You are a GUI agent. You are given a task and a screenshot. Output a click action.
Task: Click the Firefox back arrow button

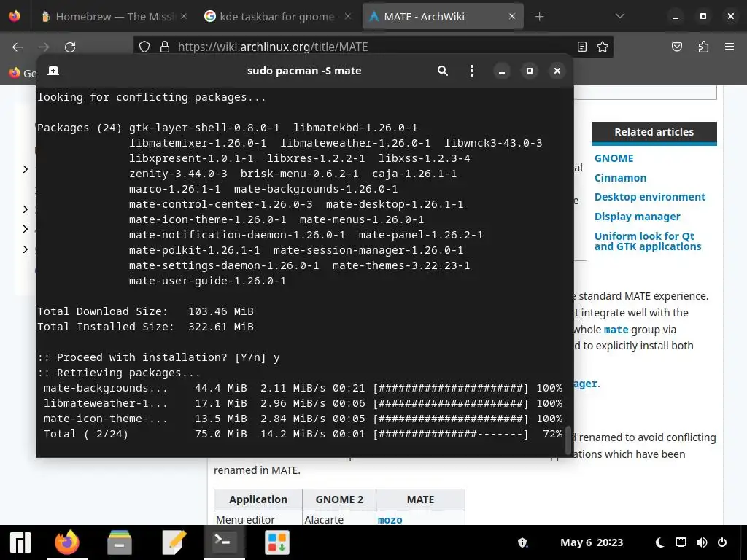tap(18, 47)
